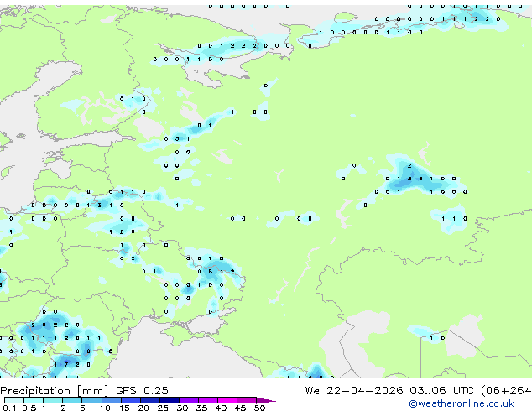Image resolution: width=532 pixels, height=411 pixels.
Task: Click the '10' legend scale label
Action: point(105,408)
